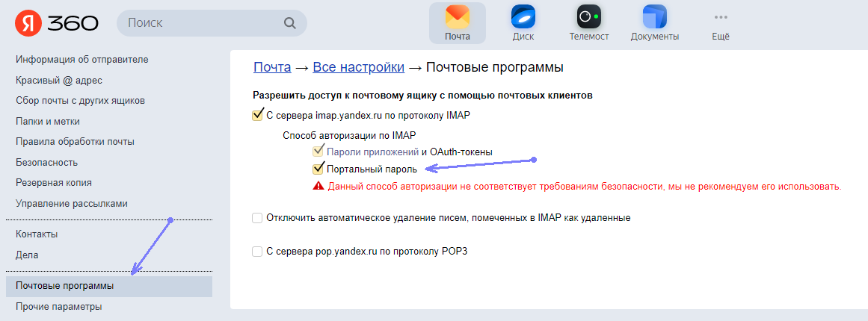The width and height of the screenshot is (868, 321).
Task: Click the red security warning text
Action: click(x=585, y=186)
